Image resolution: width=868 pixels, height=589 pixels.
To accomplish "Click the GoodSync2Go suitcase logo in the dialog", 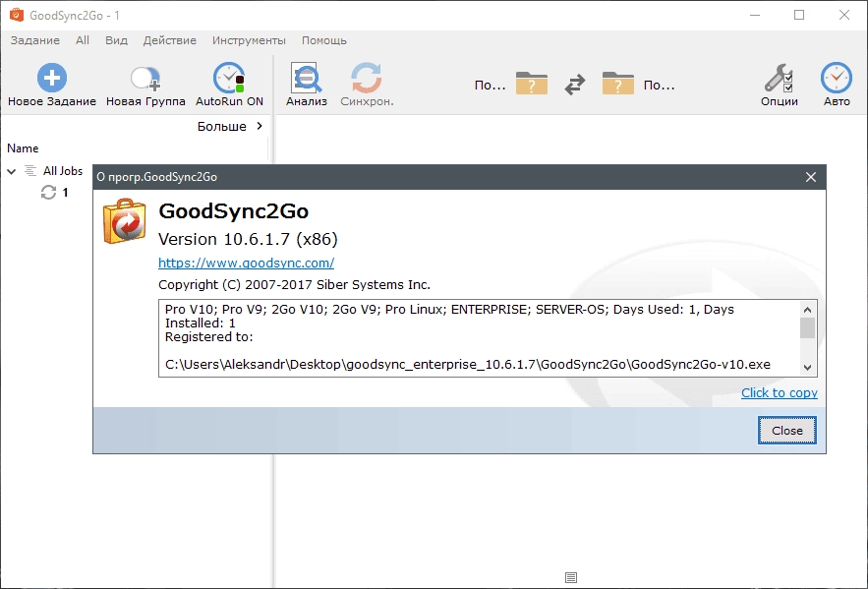I will 125,221.
